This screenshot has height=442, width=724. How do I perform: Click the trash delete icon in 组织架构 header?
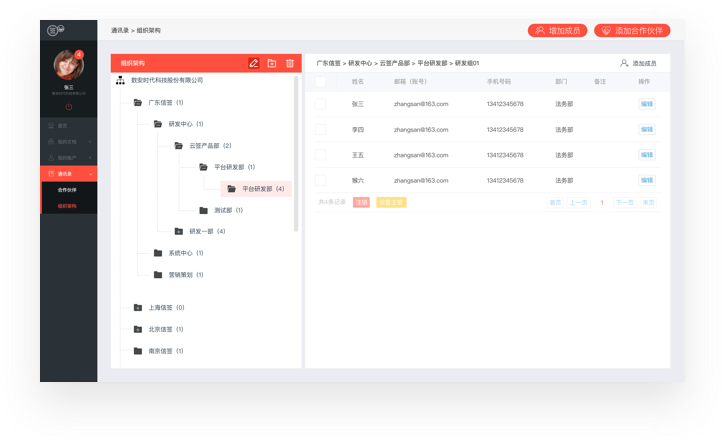tap(290, 63)
